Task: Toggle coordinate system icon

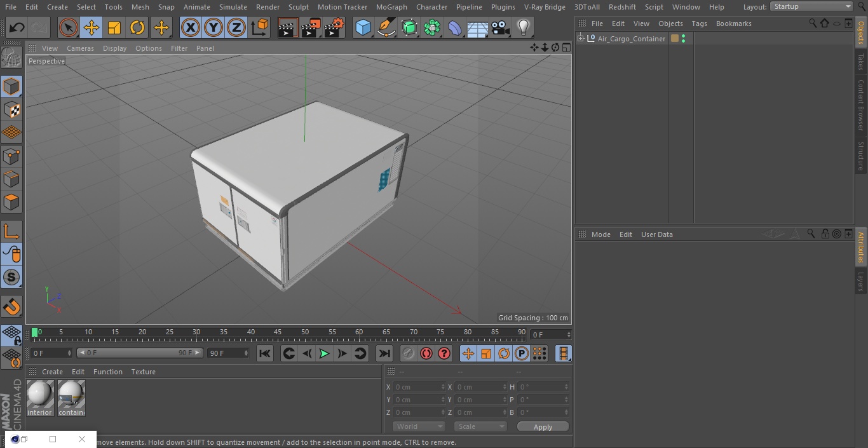Action: point(259,27)
